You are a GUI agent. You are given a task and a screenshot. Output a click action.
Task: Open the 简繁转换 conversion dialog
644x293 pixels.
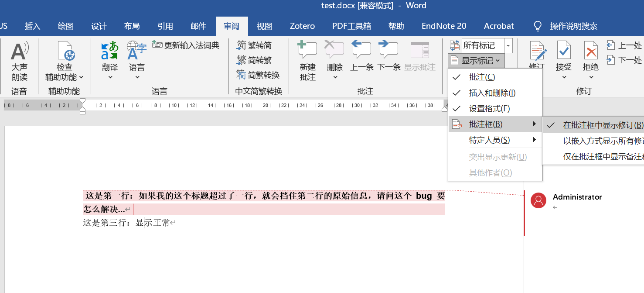tap(258, 75)
